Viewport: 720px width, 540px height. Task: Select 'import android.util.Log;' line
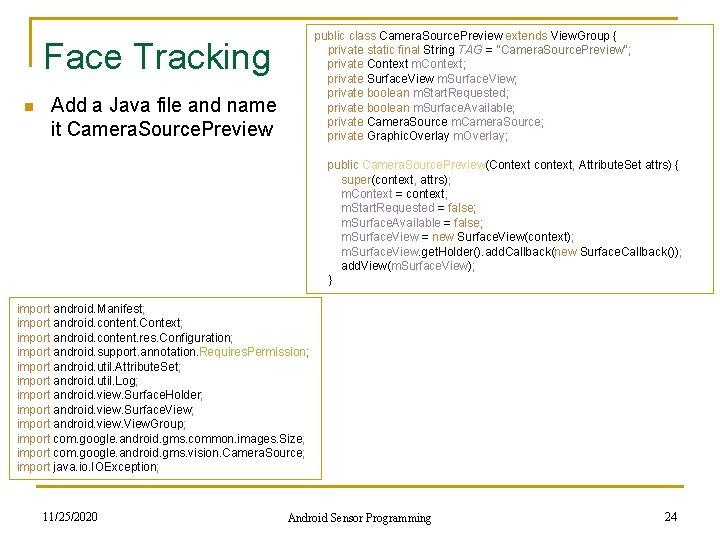pyautogui.click(x=77, y=381)
